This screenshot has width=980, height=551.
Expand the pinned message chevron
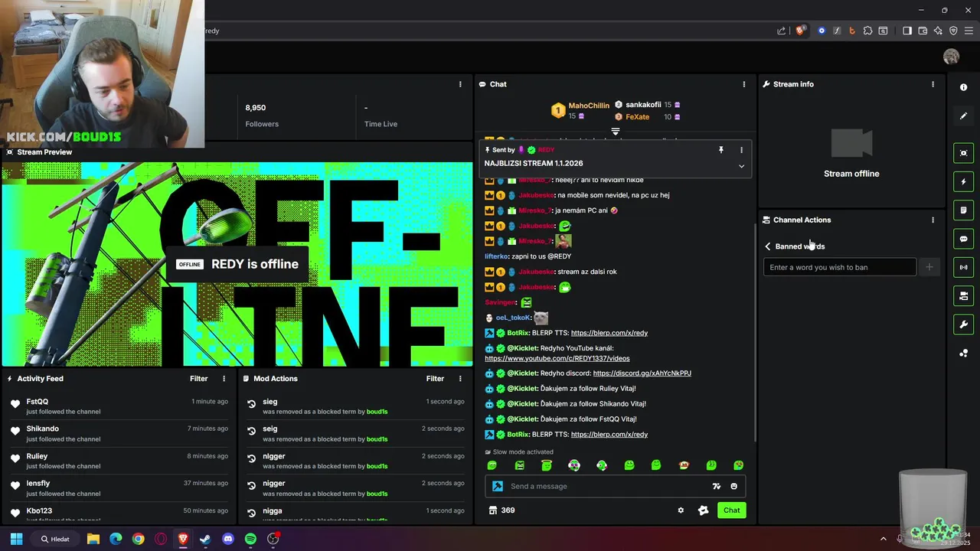(x=741, y=166)
